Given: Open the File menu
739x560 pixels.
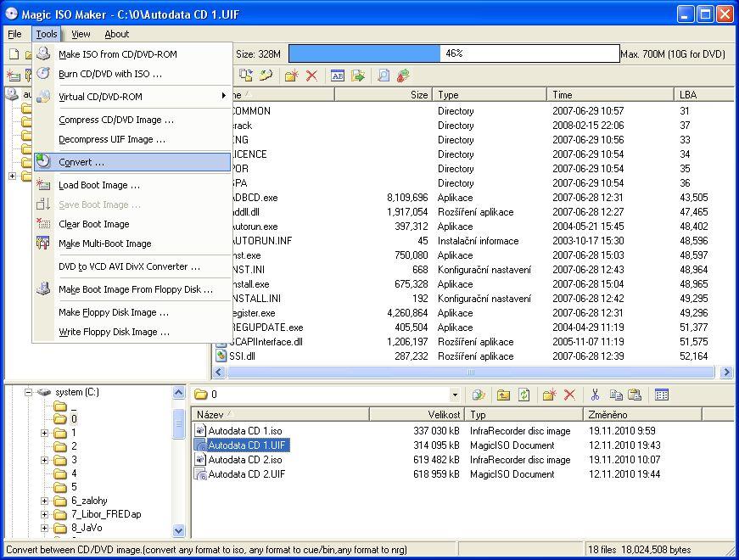Looking at the screenshot, I should (x=14, y=34).
